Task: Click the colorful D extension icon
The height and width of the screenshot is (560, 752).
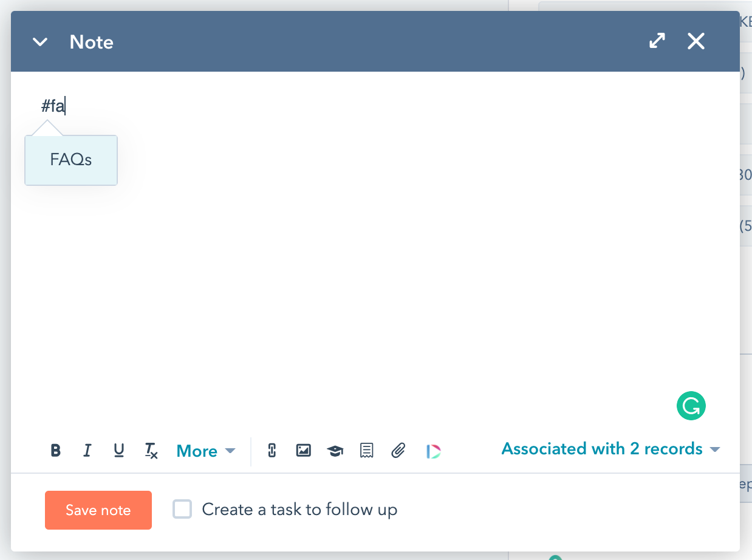Action: tap(433, 451)
